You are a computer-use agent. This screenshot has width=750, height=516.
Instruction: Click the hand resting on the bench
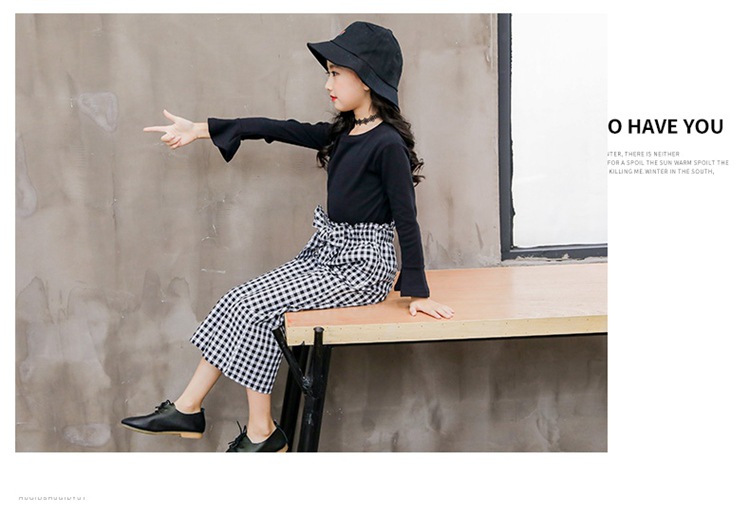(x=432, y=308)
